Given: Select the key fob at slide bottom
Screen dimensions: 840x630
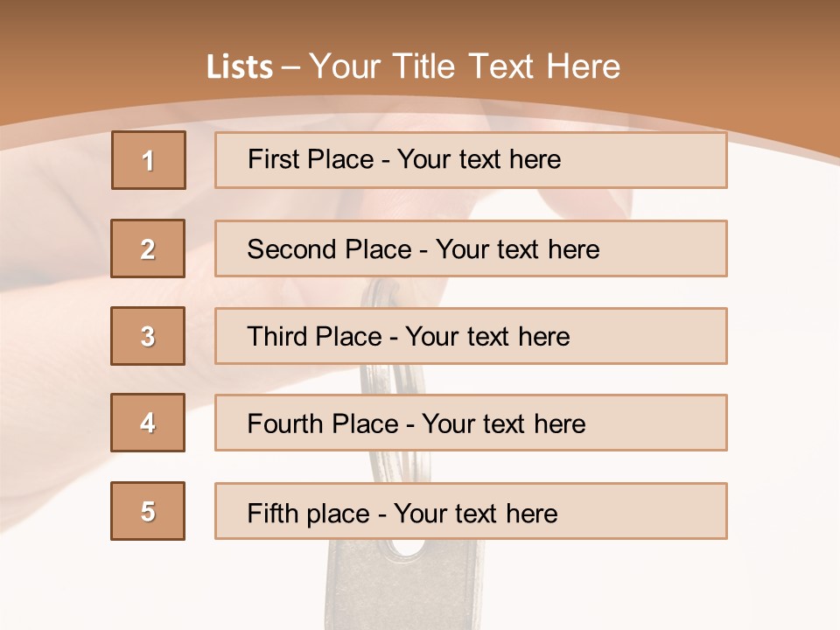Looking at the screenshot, I should click(402, 586).
